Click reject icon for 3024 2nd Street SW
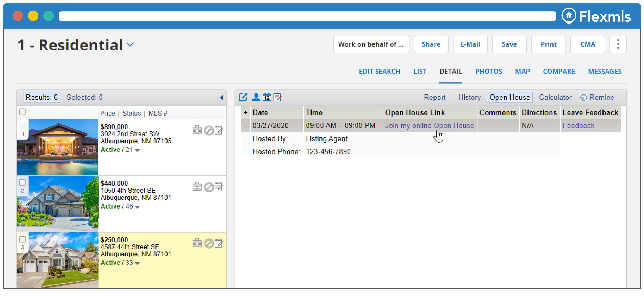Screen dimensions: 644x296 pos(209,131)
